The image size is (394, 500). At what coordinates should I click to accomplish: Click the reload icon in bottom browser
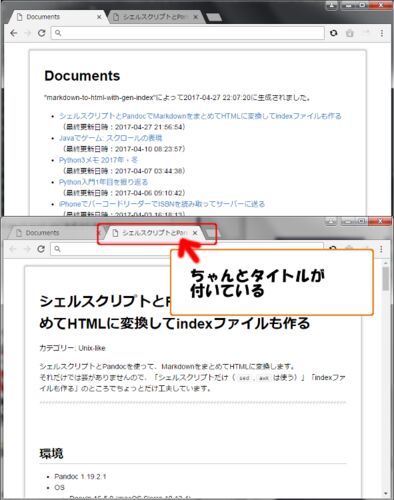[x=41, y=249]
